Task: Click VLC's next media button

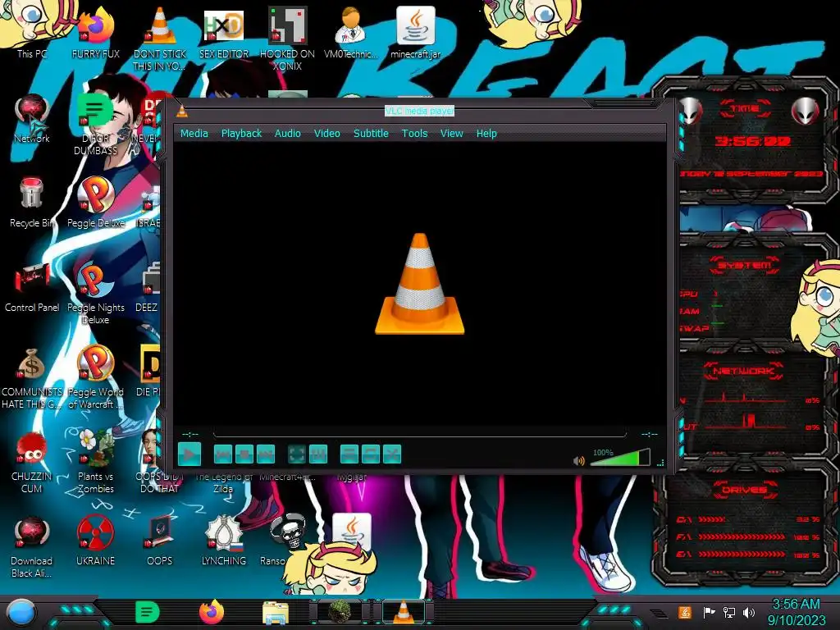Action: (266, 454)
